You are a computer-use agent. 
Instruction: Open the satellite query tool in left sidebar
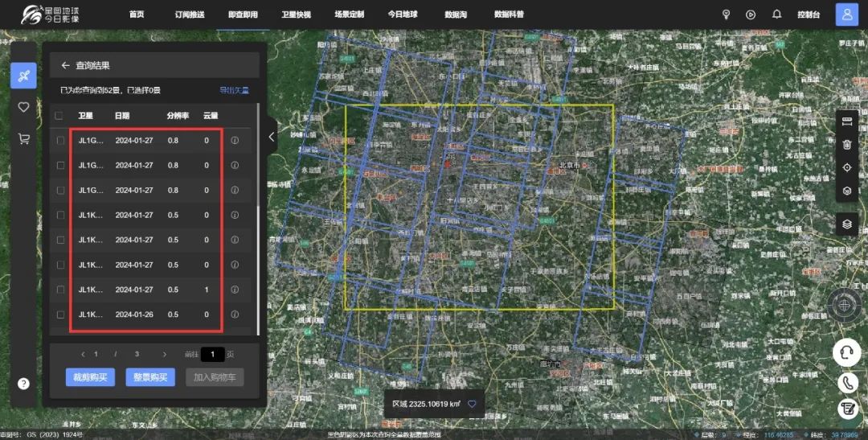[23, 76]
